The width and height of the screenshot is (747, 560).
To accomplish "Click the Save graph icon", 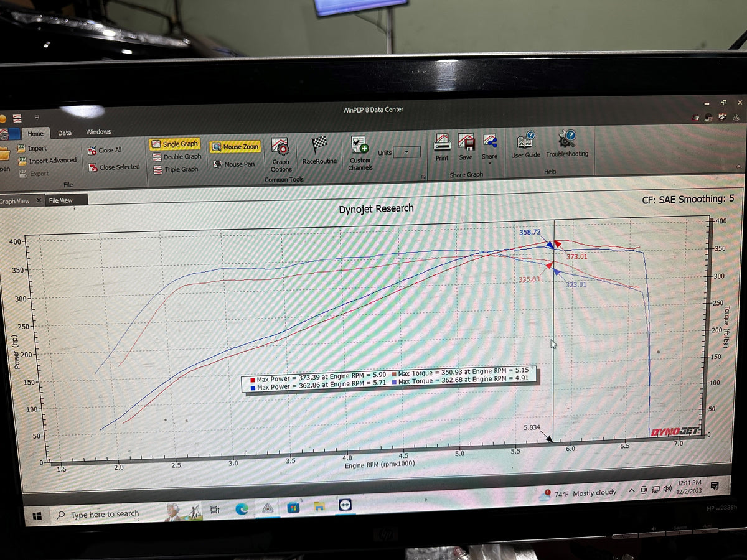I will click(466, 141).
